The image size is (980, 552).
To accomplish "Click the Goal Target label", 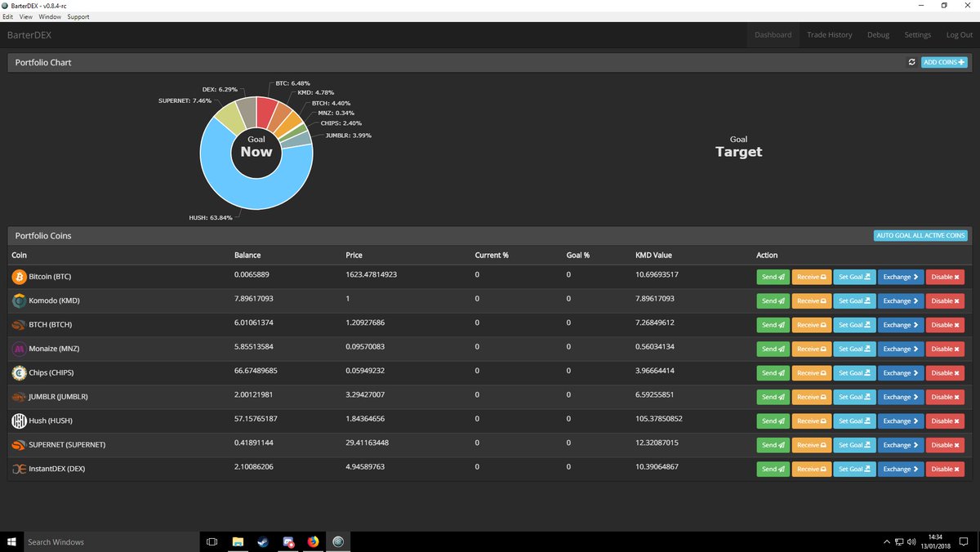I will [738, 147].
